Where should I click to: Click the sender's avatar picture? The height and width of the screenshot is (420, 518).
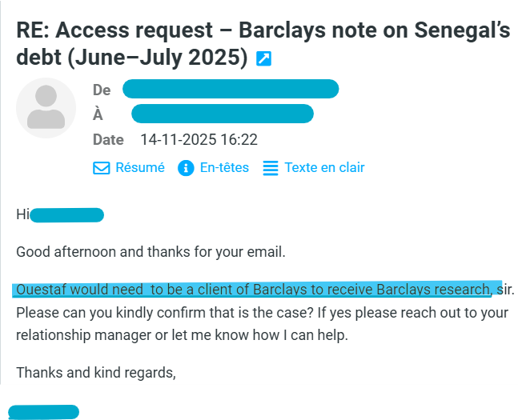46,107
